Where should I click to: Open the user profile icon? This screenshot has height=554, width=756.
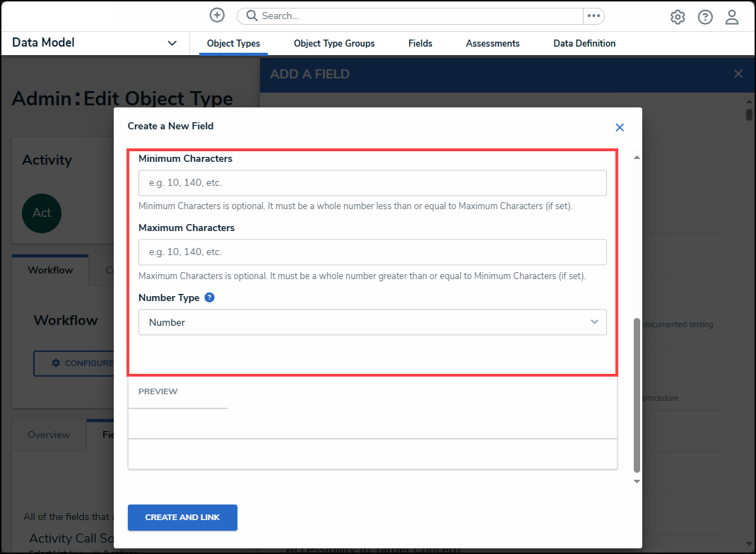[732, 17]
